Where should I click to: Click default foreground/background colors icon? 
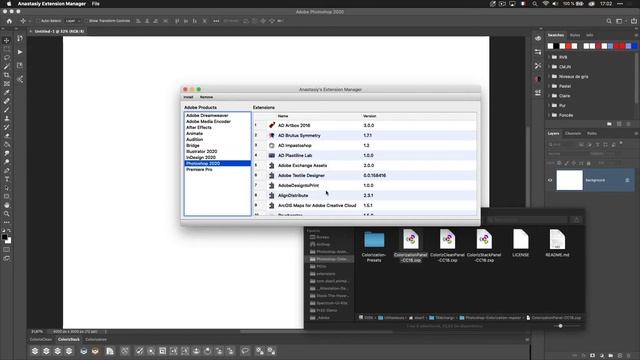pyautogui.click(x=3, y=231)
